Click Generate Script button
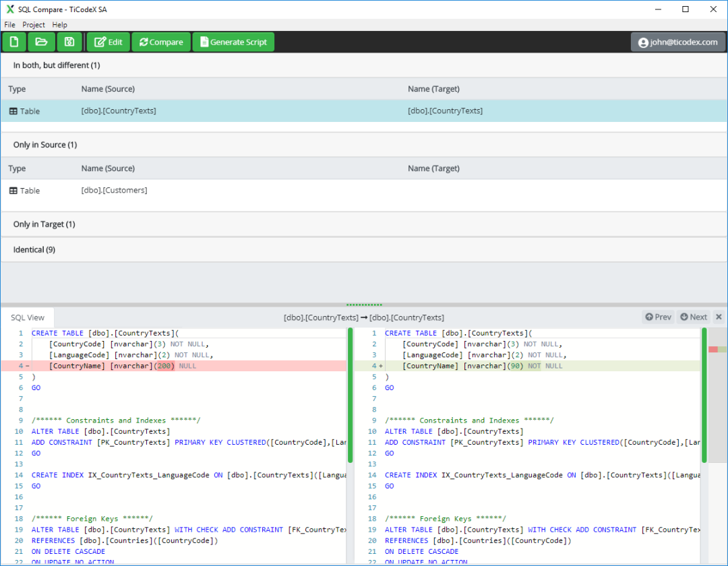 click(x=233, y=42)
